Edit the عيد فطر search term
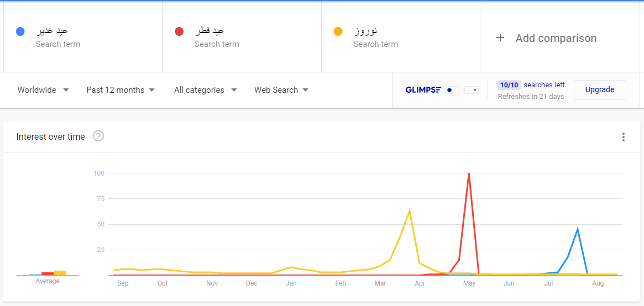This screenshot has width=644, height=306. coord(210,31)
